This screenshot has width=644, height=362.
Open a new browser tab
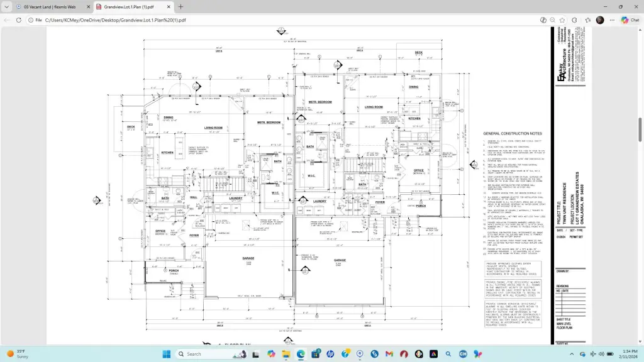181,7
